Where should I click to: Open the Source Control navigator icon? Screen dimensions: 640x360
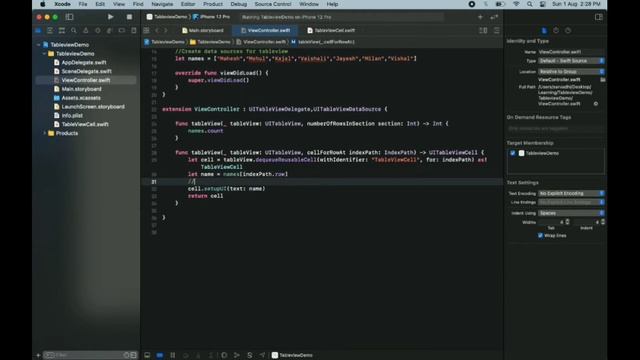click(50, 31)
